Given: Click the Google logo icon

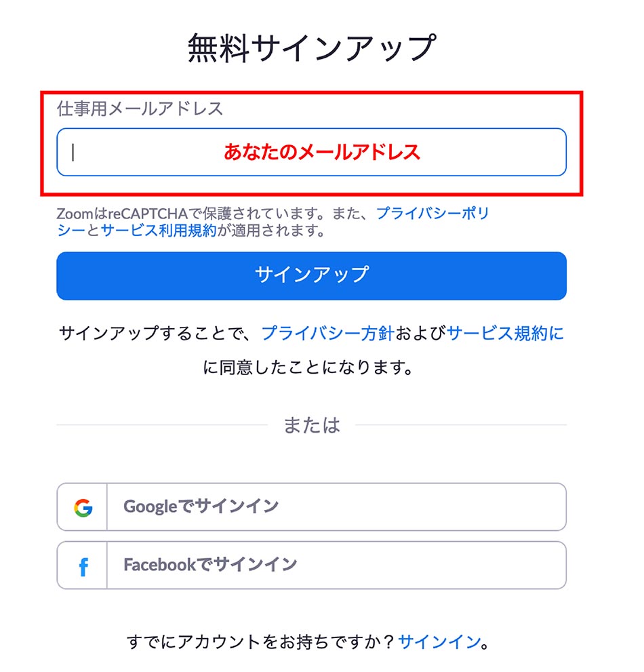Looking at the screenshot, I should [83, 508].
